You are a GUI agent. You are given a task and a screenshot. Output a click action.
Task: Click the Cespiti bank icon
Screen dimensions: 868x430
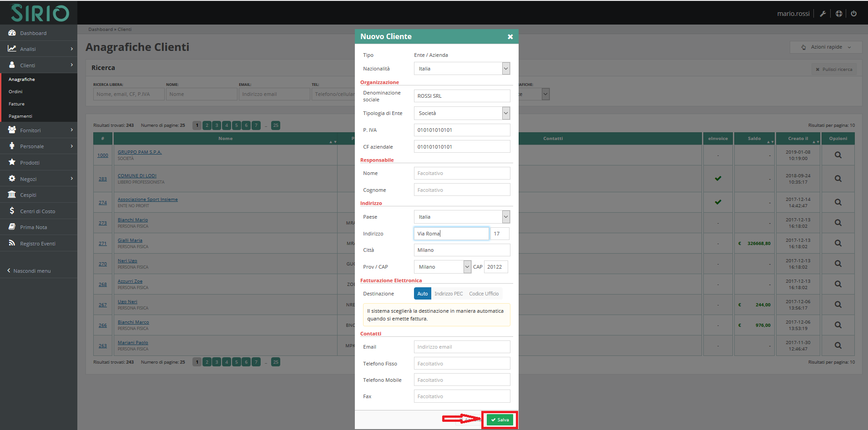(12, 194)
